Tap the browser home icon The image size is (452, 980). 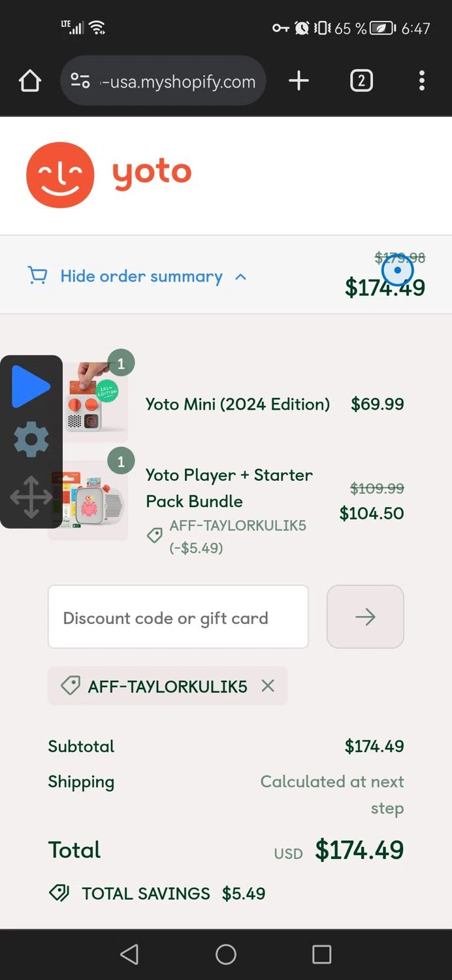30,81
